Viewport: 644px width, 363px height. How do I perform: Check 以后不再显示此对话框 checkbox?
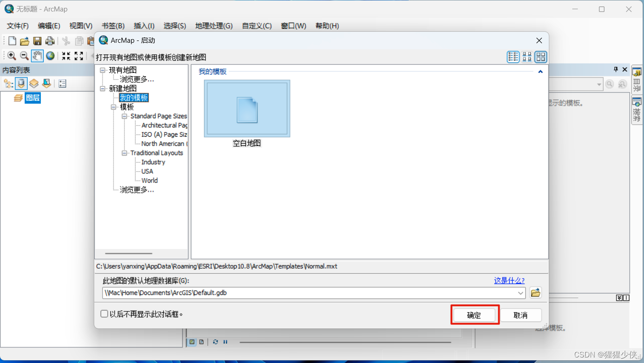click(104, 314)
